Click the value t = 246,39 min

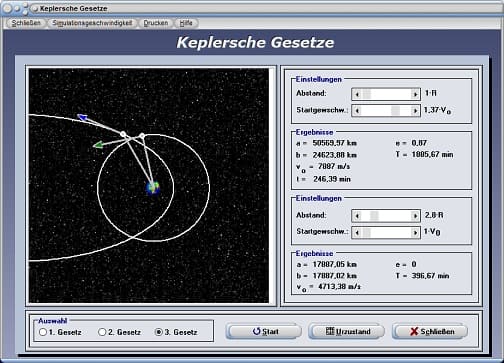pyautogui.click(x=323, y=179)
